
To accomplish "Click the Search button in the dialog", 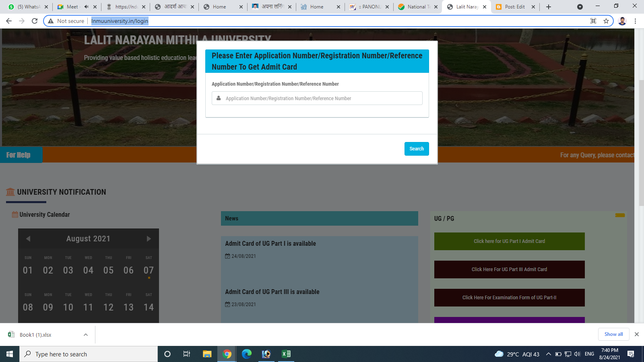I will coord(417,149).
